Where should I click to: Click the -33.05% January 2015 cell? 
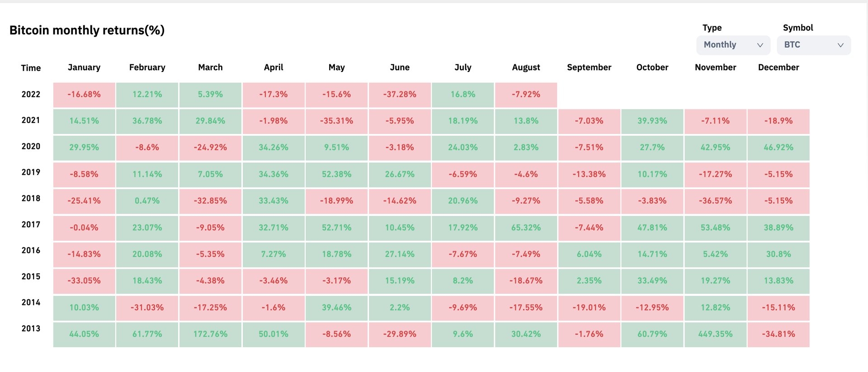click(84, 281)
